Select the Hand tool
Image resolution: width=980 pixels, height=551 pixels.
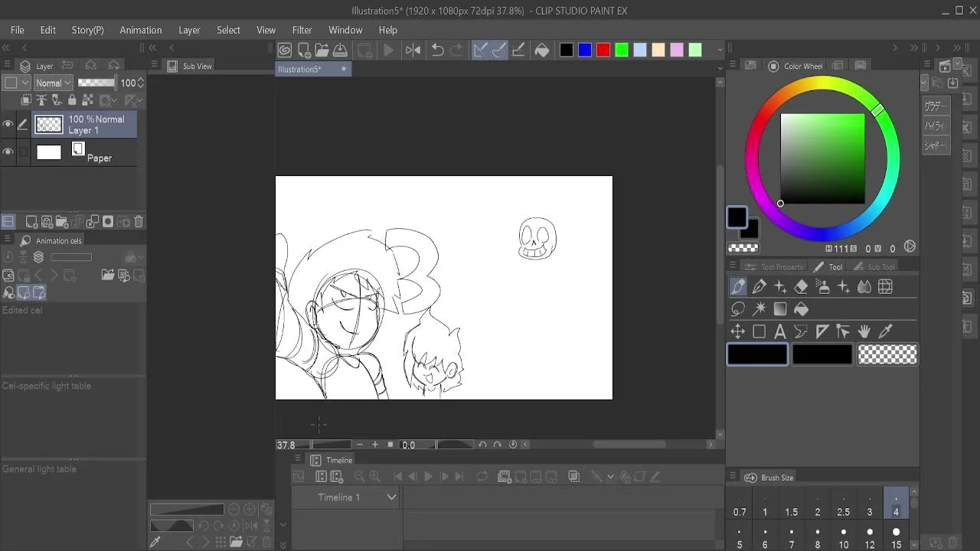click(864, 331)
